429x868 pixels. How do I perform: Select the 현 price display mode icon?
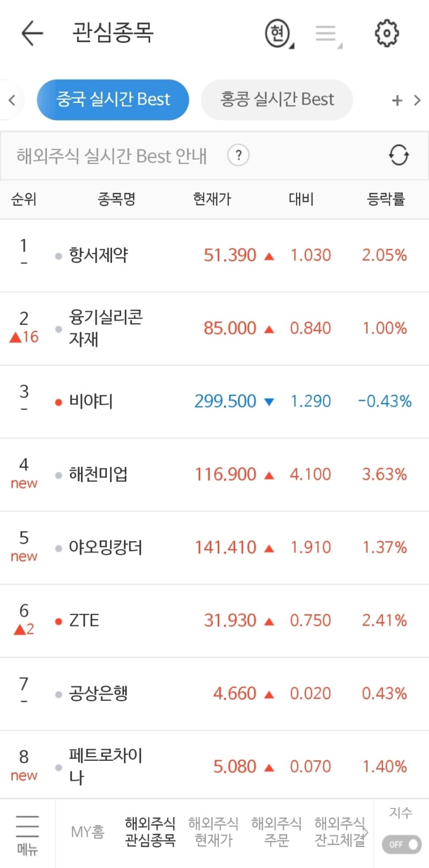(277, 33)
